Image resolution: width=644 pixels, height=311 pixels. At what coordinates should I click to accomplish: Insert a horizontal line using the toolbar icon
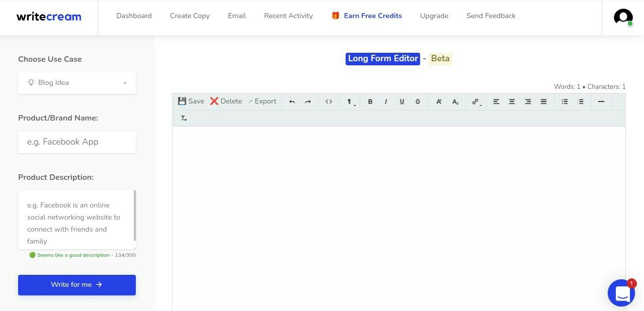coord(601,101)
